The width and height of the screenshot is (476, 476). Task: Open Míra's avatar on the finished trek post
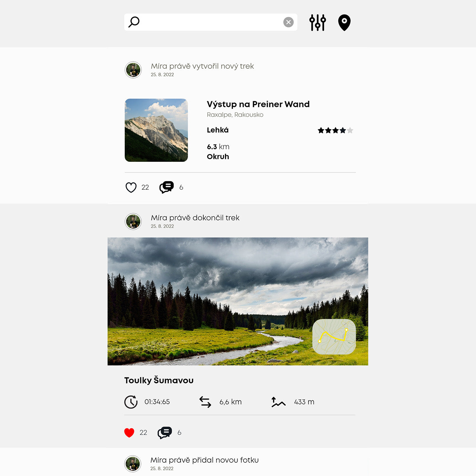(133, 222)
